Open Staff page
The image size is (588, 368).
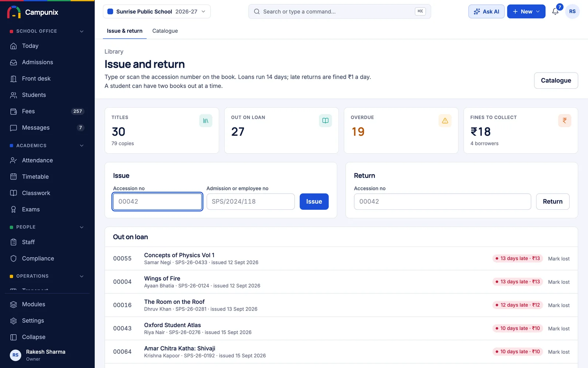click(47, 242)
